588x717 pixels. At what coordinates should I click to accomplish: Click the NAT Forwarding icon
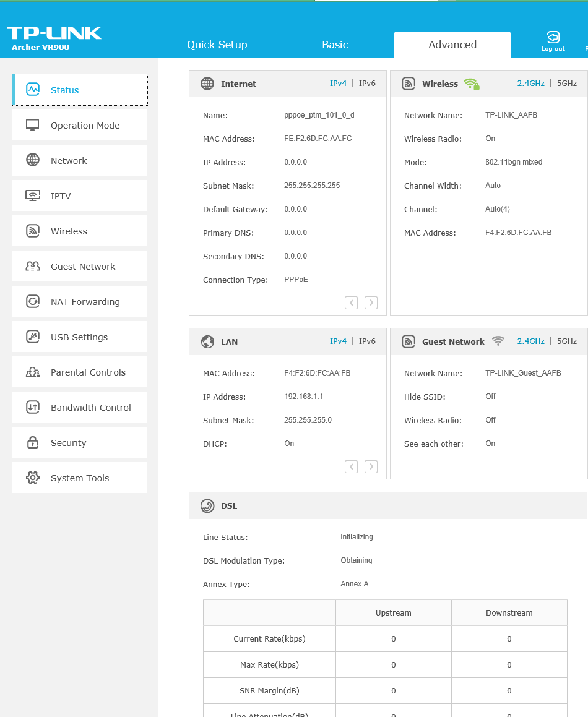coord(33,302)
